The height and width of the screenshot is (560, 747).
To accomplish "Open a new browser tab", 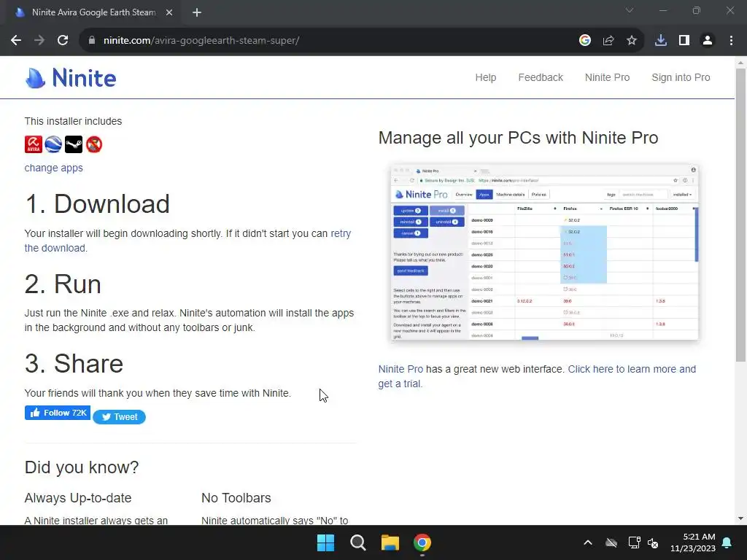I will coord(197,12).
